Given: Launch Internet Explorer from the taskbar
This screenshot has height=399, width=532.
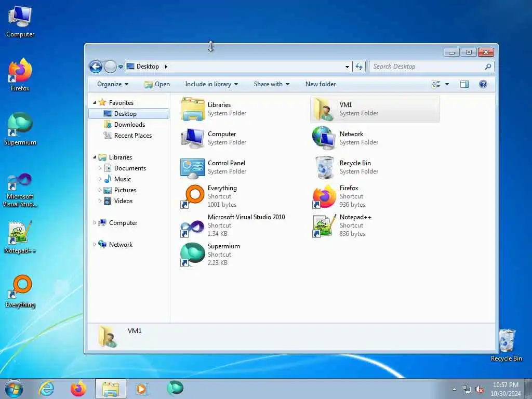Looking at the screenshot, I should [46, 389].
